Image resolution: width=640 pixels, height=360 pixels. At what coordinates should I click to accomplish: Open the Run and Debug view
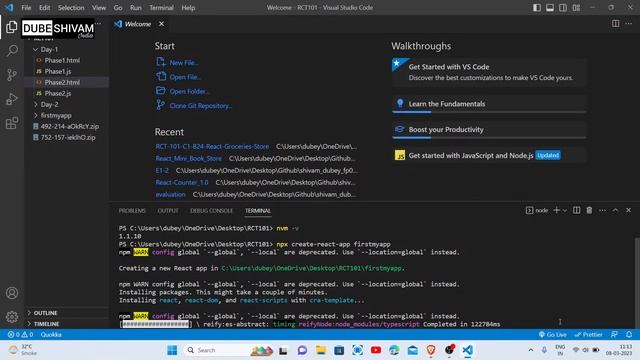pos(12,99)
